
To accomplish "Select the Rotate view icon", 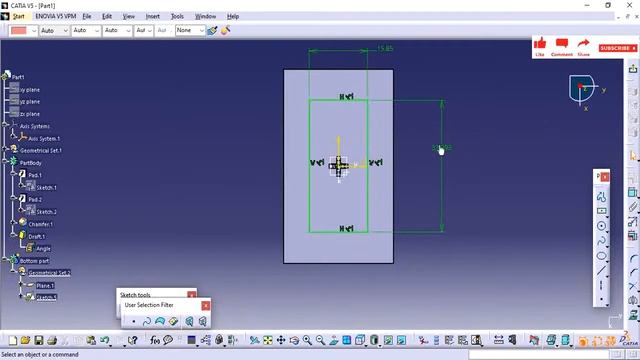I will click(294, 340).
